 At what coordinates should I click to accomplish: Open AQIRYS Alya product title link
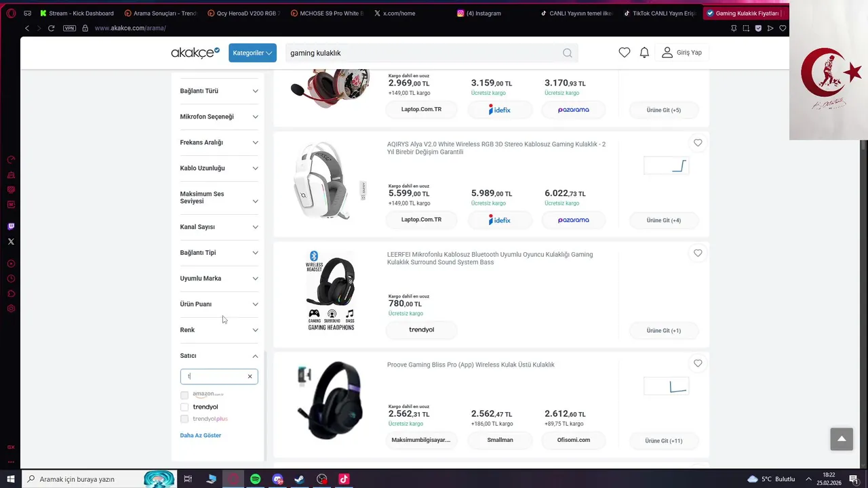(496, 148)
